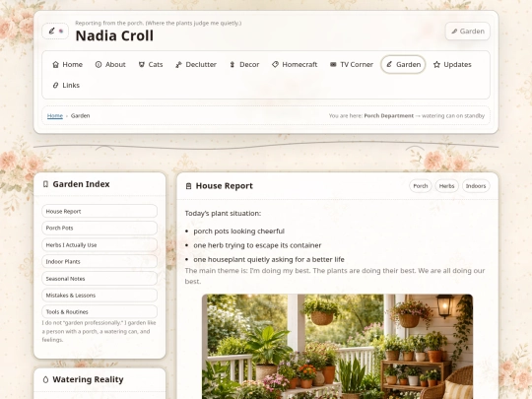
Task: Click the 'one houseplant quietly asking' bullet
Action: click(x=269, y=259)
